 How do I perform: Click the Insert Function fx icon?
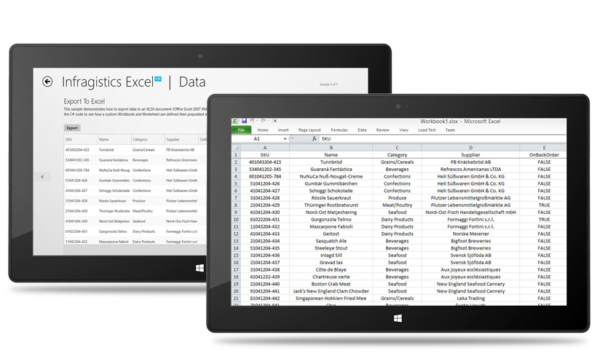(x=314, y=139)
